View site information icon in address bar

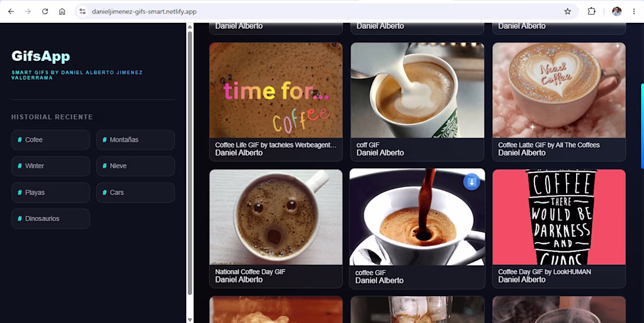(83, 12)
